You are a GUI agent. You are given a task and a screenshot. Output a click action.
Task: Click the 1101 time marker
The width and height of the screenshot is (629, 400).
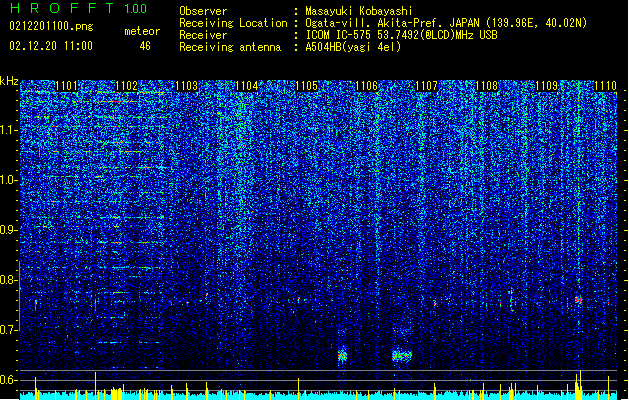tap(66, 86)
